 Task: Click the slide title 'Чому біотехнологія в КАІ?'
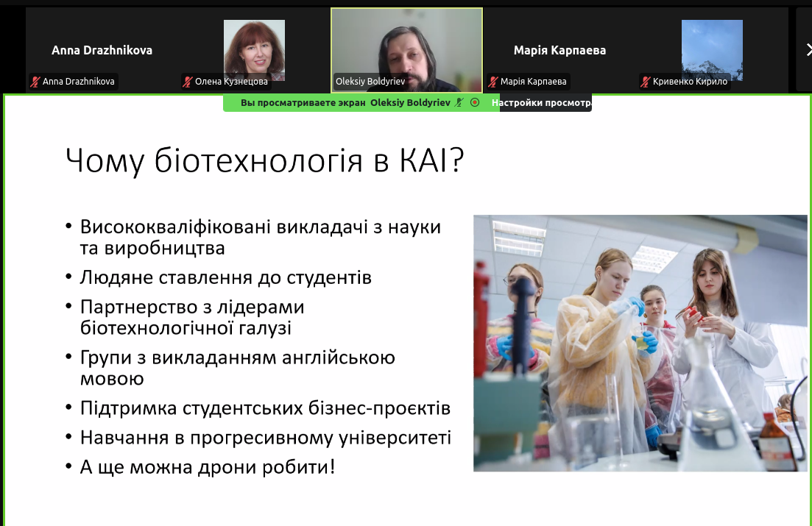[x=264, y=160]
